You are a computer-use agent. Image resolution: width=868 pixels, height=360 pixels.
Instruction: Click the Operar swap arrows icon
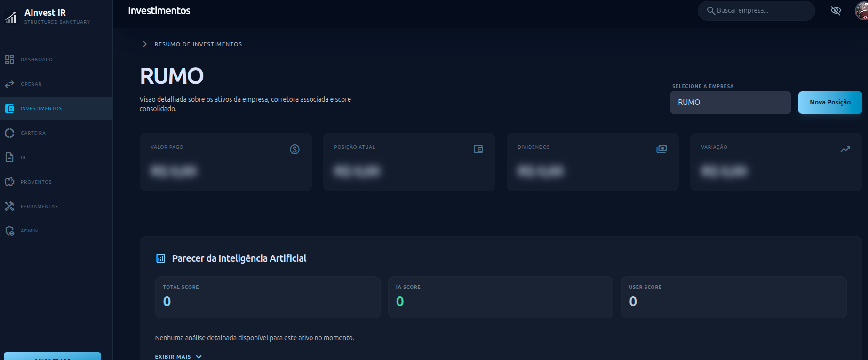9,84
